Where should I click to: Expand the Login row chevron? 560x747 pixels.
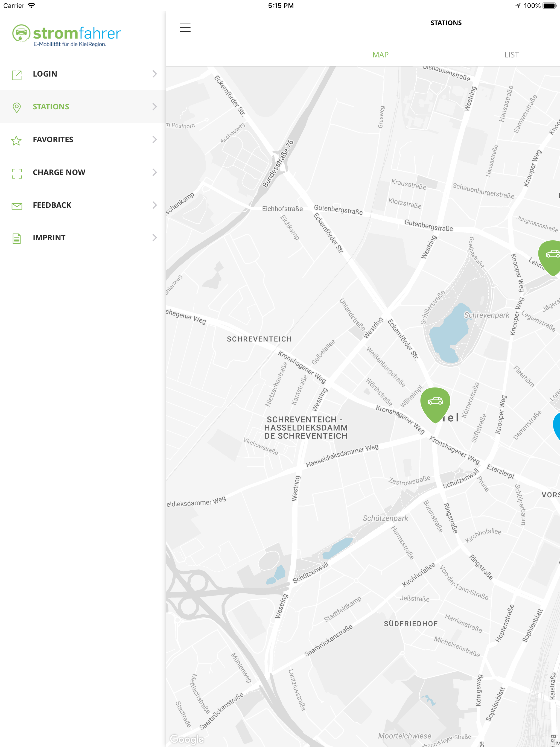(x=155, y=74)
